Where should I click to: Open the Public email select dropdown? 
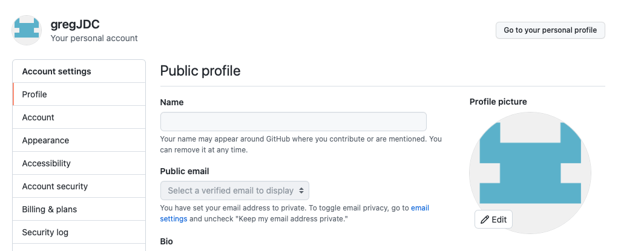point(235,191)
